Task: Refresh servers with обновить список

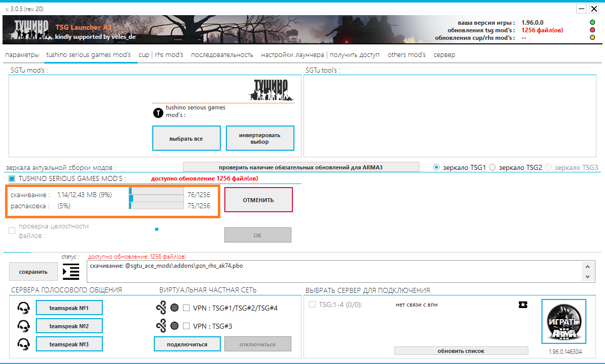Action: 461,350
